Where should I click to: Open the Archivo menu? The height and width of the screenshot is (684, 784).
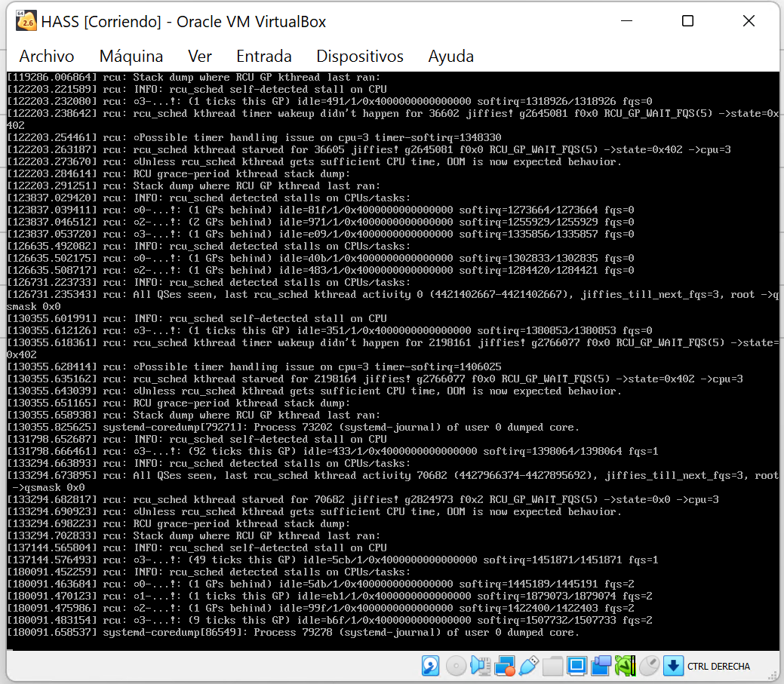point(46,56)
